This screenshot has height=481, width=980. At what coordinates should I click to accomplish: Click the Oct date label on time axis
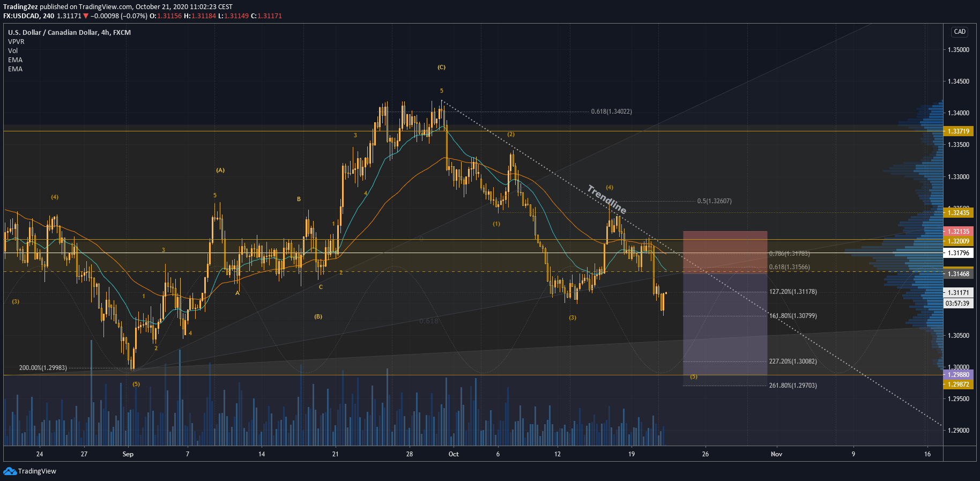(x=454, y=454)
